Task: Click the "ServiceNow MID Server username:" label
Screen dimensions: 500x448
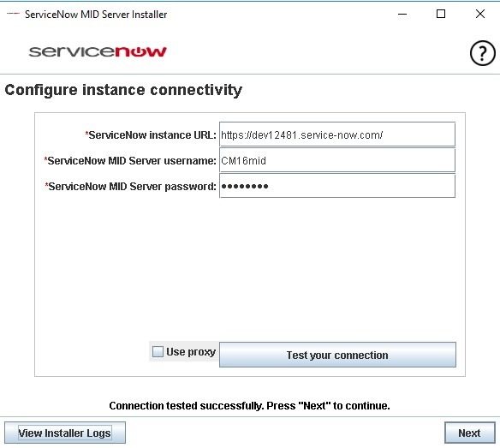Action: tap(130, 160)
